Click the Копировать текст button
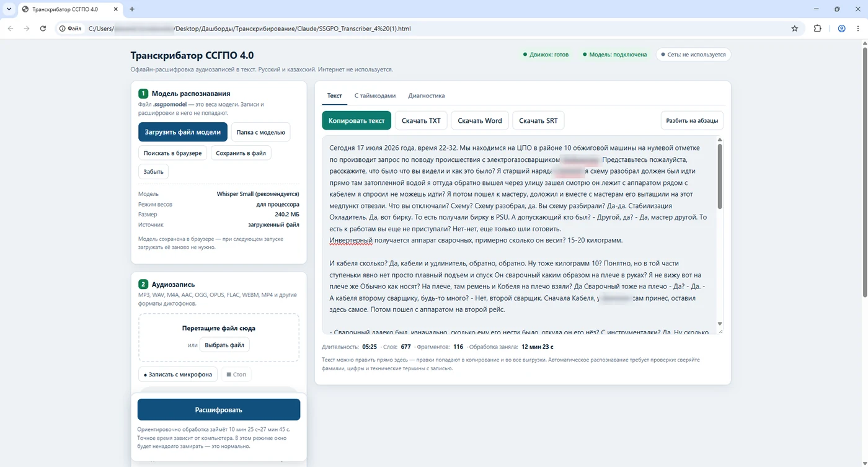Screen dimensions: 868x467 click(356, 120)
